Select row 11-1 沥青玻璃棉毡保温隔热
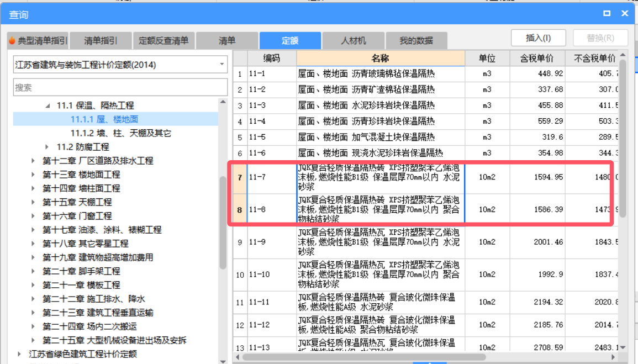Viewport: 638px width, 364px height. [x=426, y=73]
